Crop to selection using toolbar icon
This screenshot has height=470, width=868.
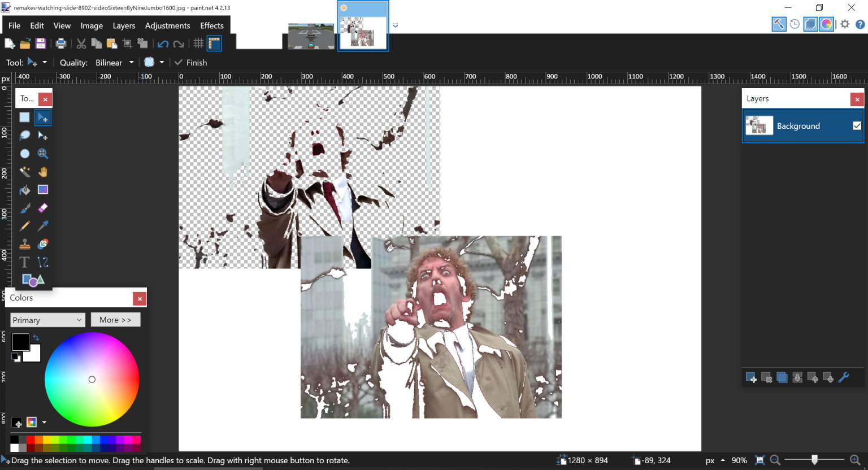pos(127,43)
